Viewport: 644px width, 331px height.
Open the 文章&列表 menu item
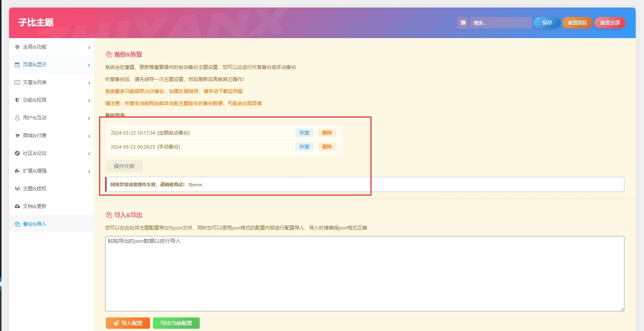tap(51, 83)
